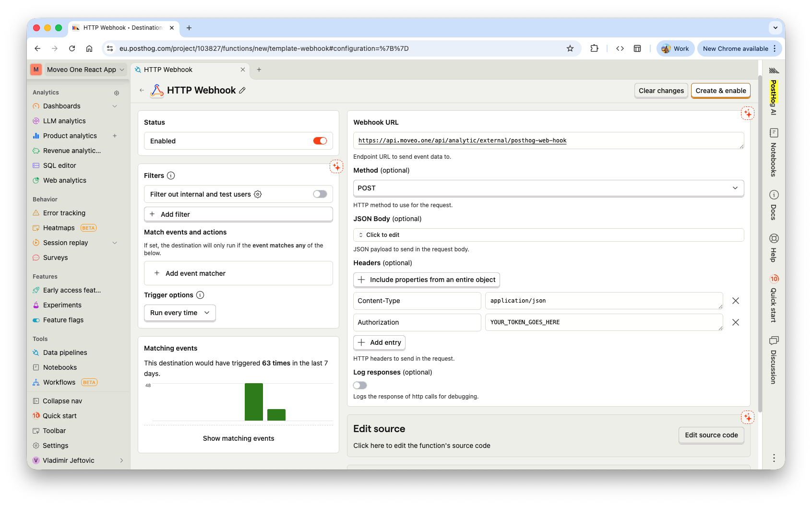Click the Error tracking warning icon
This screenshot has height=505, width=812.
[36, 213]
